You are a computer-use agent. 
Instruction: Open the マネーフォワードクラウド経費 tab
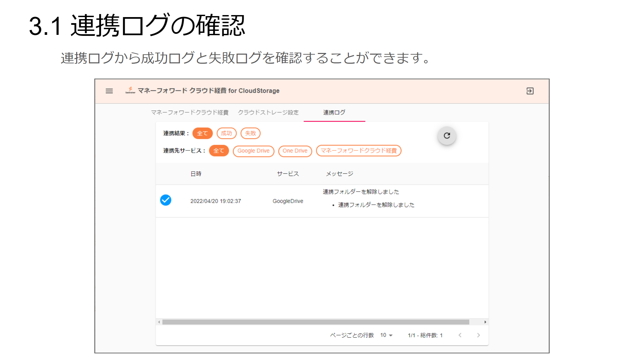tap(190, 112)
